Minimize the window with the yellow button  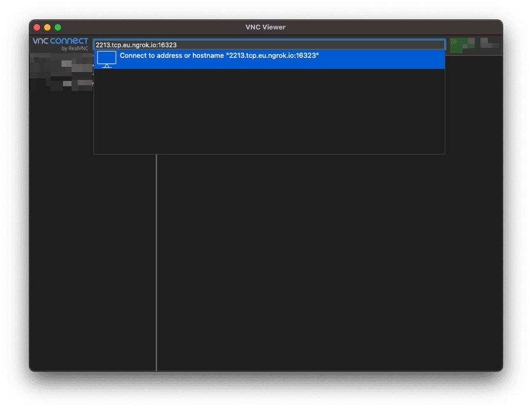pyautogui.click(x=47, y=27)
